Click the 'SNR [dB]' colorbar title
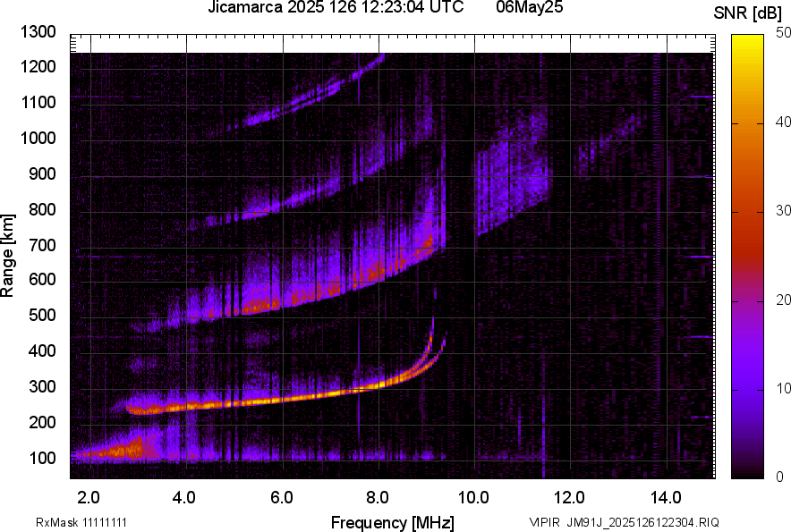 click(748, 13)
